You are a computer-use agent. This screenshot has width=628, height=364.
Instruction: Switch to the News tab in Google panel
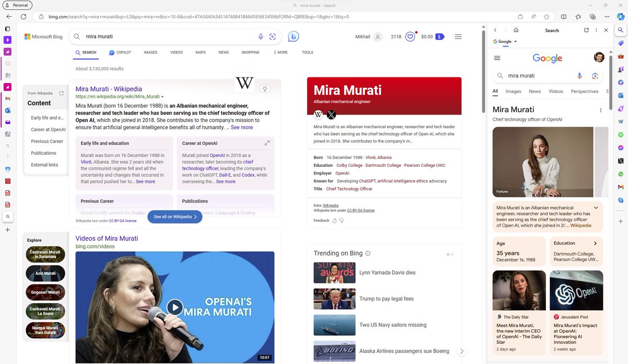click(535, 92)
